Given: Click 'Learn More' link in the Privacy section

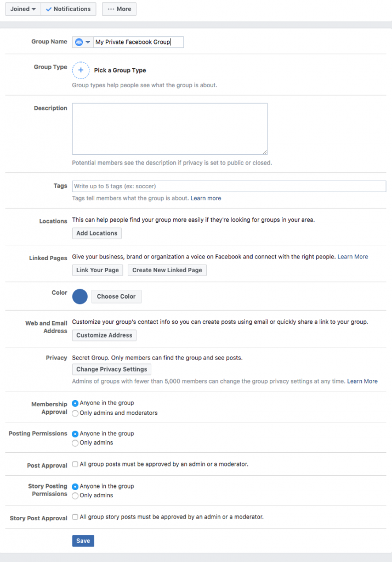Looking at the screenshot, I should 362,381.
